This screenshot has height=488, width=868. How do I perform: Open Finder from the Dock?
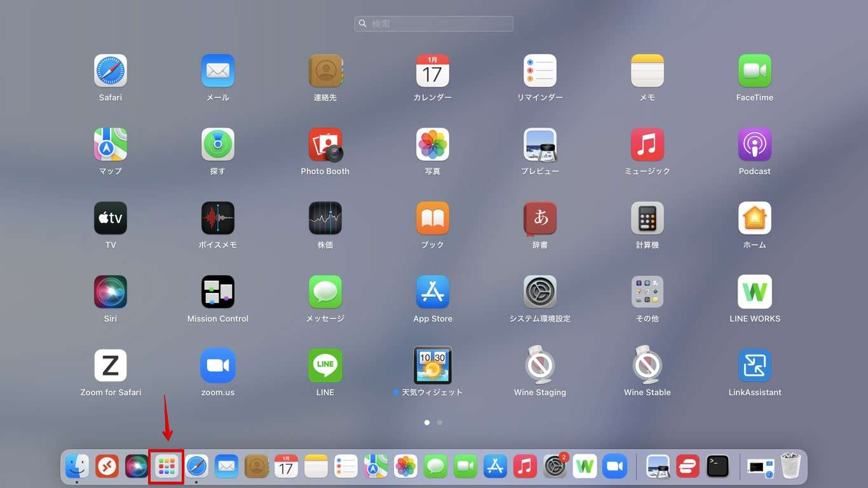tap(77, 467)
